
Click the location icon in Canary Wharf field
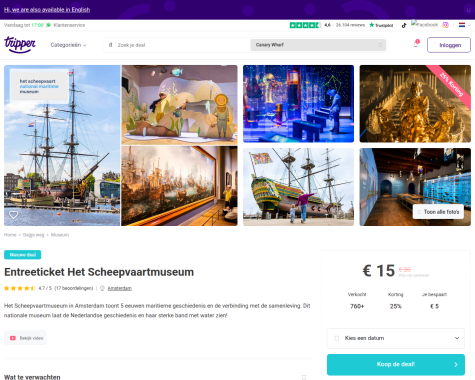380,45
